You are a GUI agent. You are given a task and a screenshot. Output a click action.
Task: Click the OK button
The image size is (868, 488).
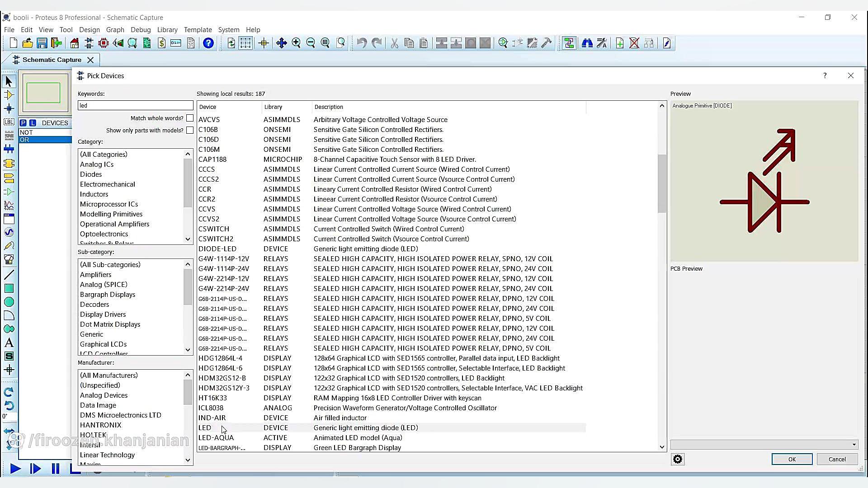pos(792,459)
